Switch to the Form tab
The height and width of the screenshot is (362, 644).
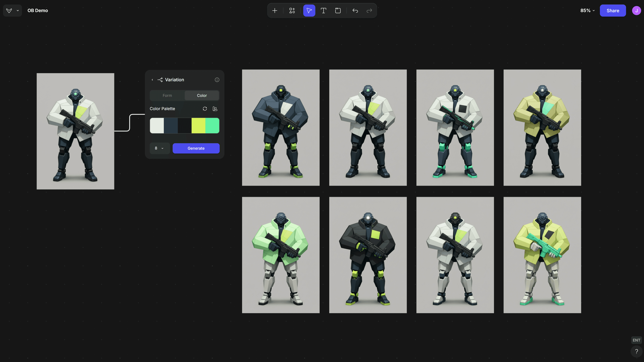point(167,95)
